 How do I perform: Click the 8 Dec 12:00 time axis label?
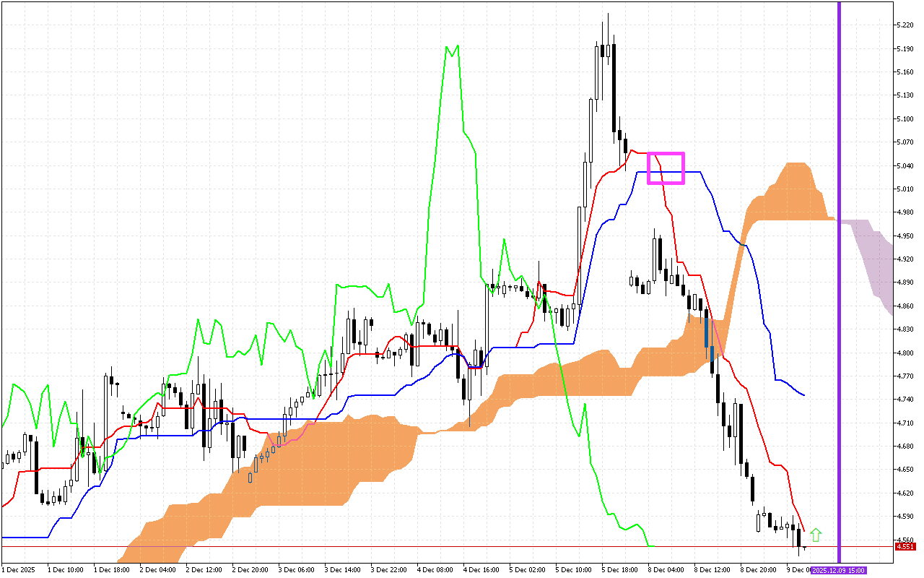[712, 570]
